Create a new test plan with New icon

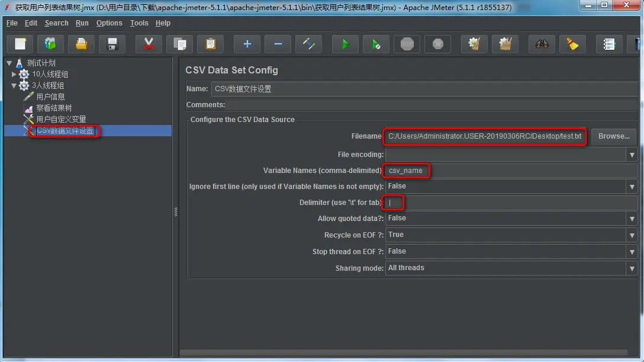20,44
